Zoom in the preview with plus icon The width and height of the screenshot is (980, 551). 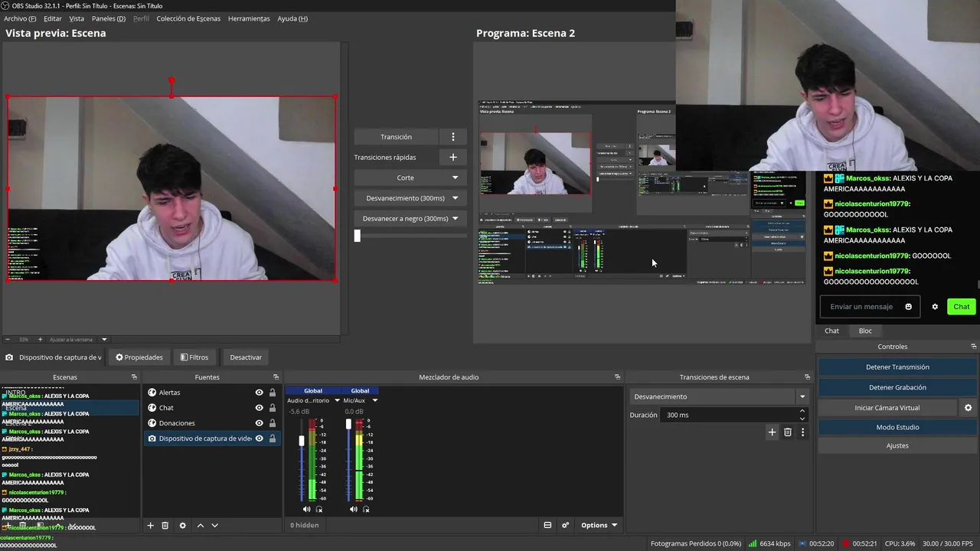click(39, 339)
